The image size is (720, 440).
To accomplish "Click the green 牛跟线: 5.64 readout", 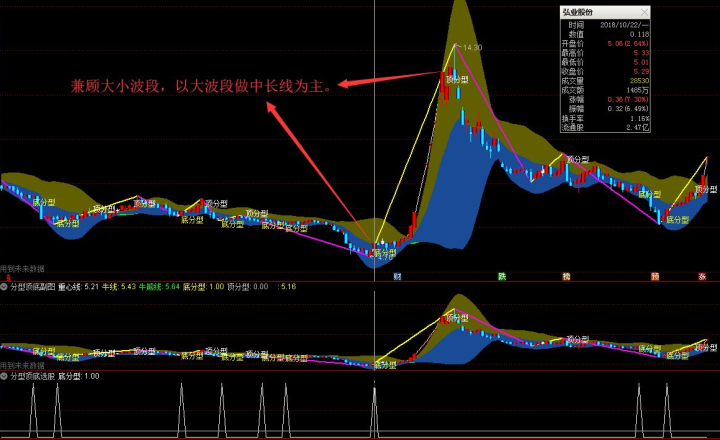I will [x=159, y=287].
